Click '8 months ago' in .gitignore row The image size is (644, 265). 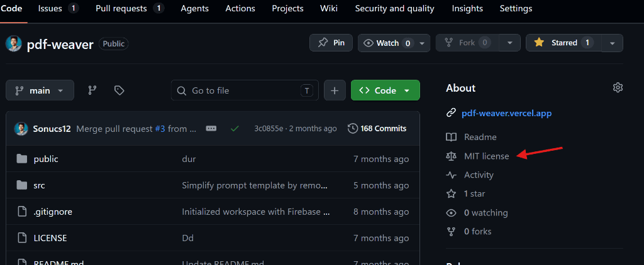381,212
